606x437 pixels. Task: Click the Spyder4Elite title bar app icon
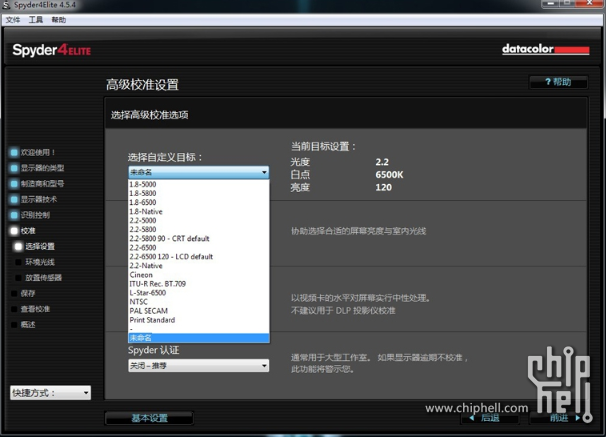click(x=6, y=5)
